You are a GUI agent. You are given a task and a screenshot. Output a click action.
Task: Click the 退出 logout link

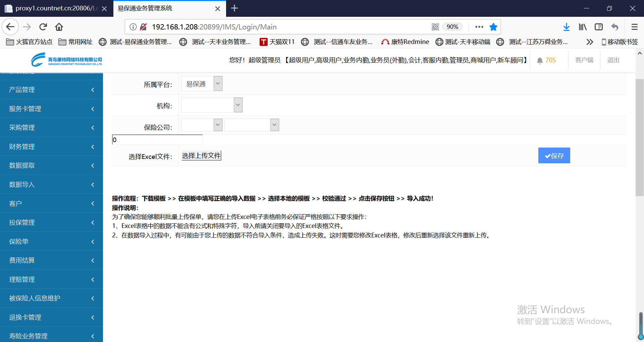613,60
